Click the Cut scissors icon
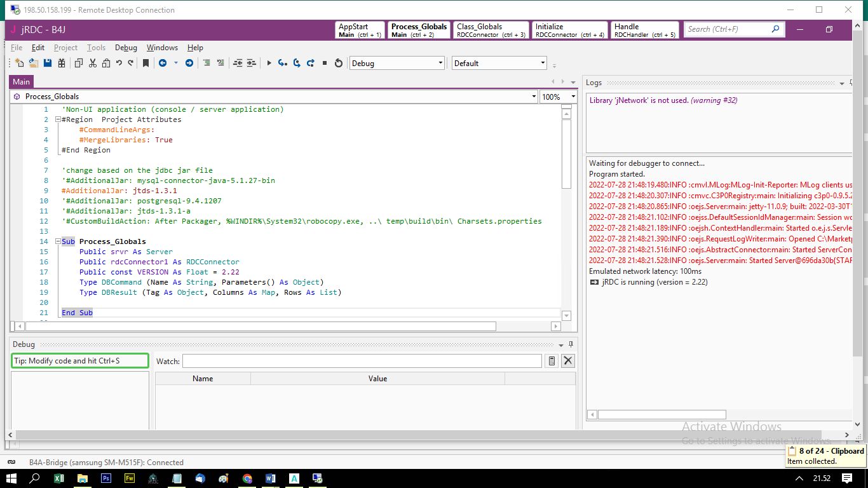868x488 pixels. tap(93, 63)
